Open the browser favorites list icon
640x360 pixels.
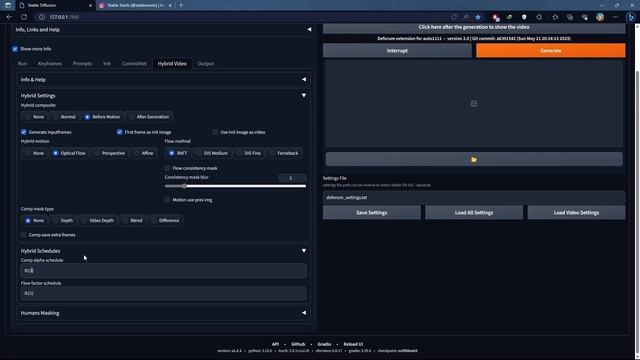pyautogui.click(x=555, y=17)
